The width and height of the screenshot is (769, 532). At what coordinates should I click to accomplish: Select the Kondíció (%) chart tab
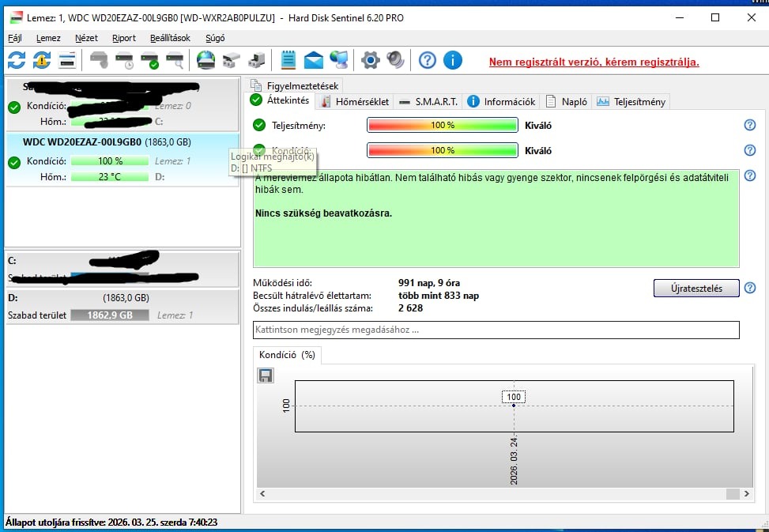point(287,355)
